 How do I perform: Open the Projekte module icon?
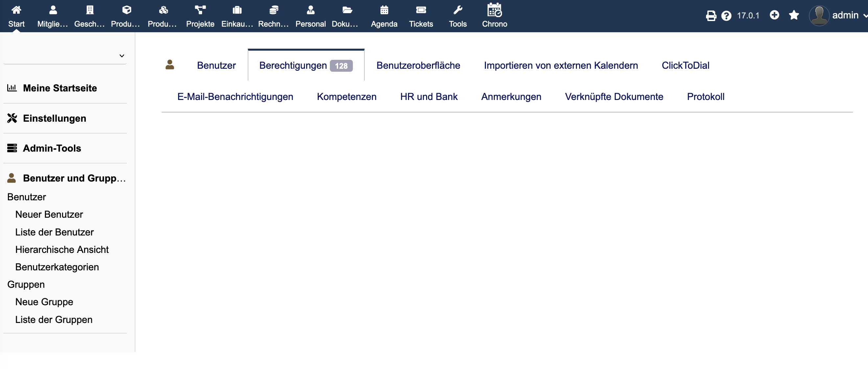coord(200,10)
